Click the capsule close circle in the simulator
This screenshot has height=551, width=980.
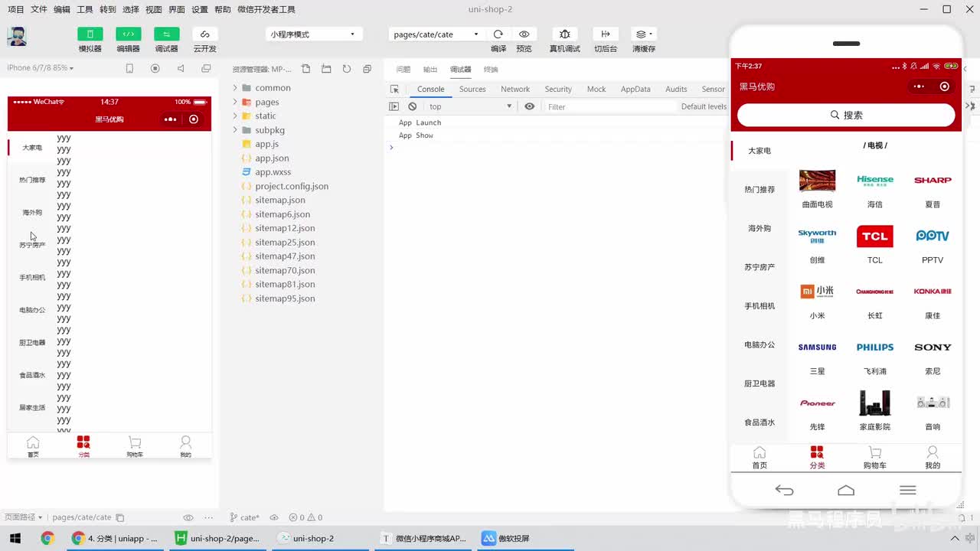tap(194, 119)
